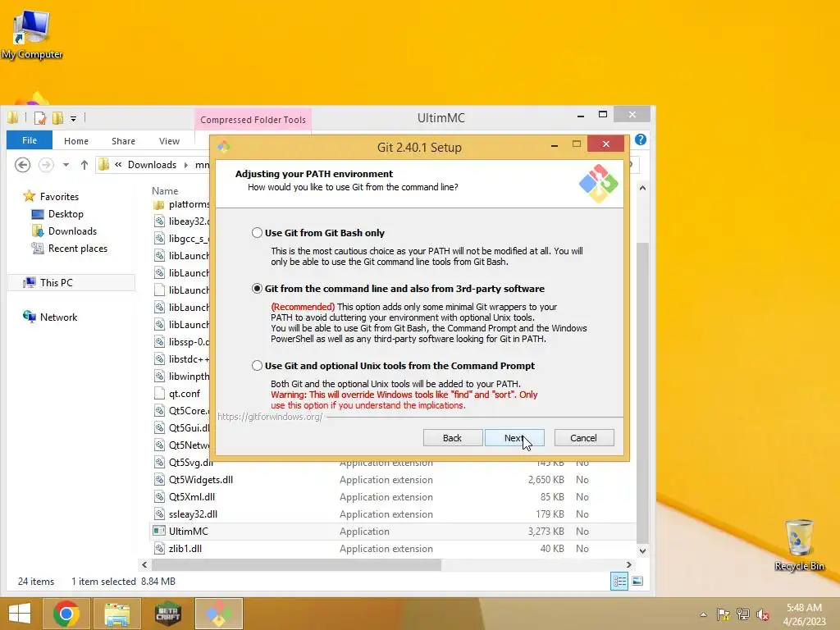
Task: Click the Explorer back arrow
Action: (x=22, y=164)
